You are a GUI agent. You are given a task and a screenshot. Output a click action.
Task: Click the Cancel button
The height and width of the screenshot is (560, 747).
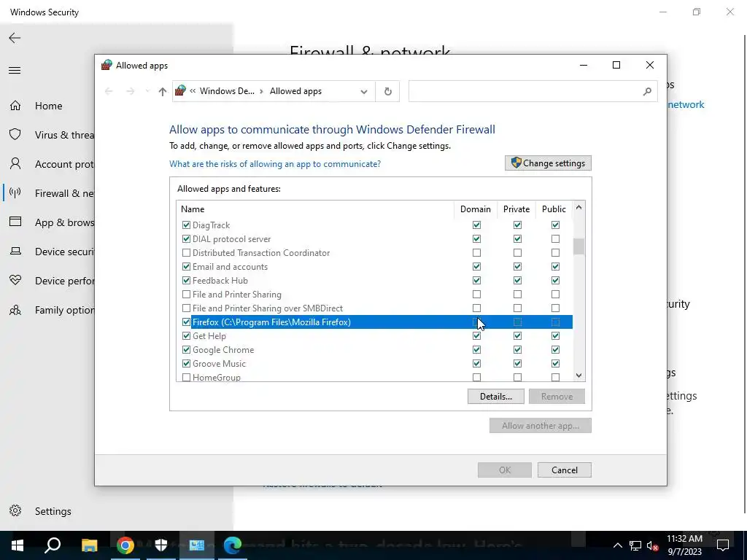tap(564, 470)
